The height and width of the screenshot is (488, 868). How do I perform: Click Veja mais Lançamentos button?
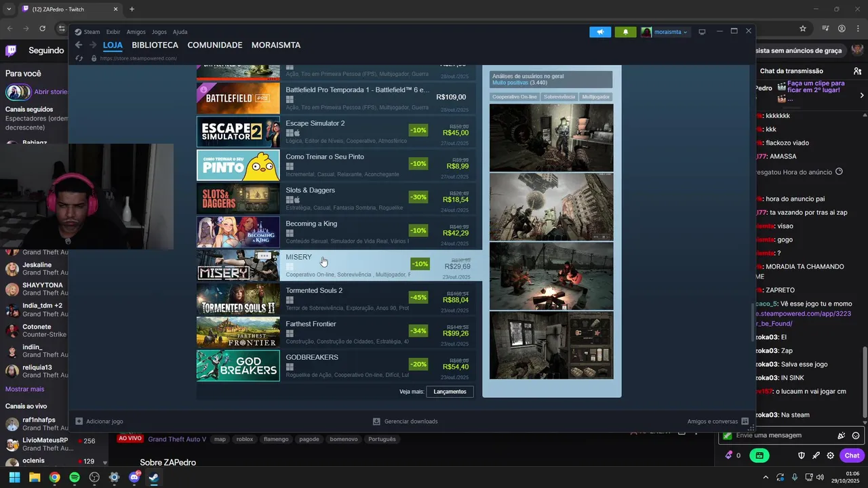[x=450, y=391]
